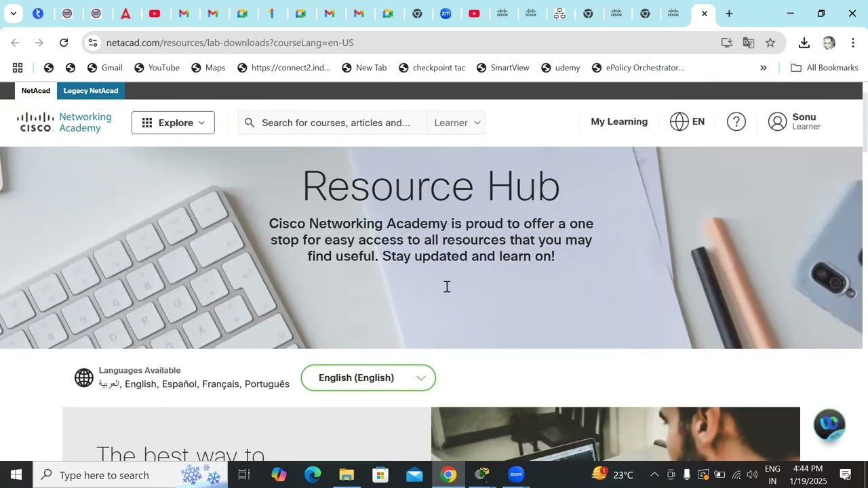The height and width of the screenshot is (488, 868).
Task: Click the help question mark icon
Action: click(x=736, y=122)
